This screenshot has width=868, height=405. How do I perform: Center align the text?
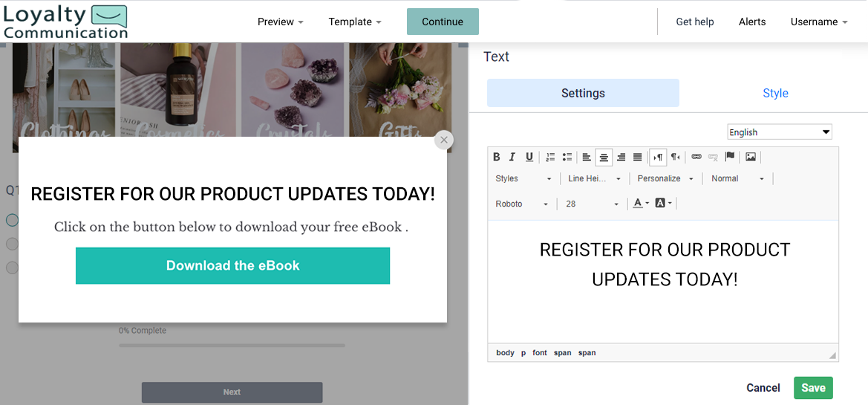pos(604,158)
